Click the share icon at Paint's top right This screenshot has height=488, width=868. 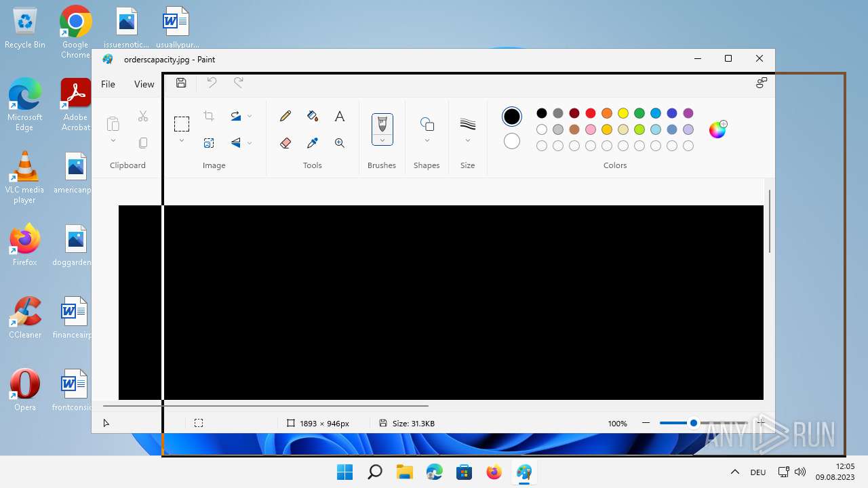click(762, 83)
